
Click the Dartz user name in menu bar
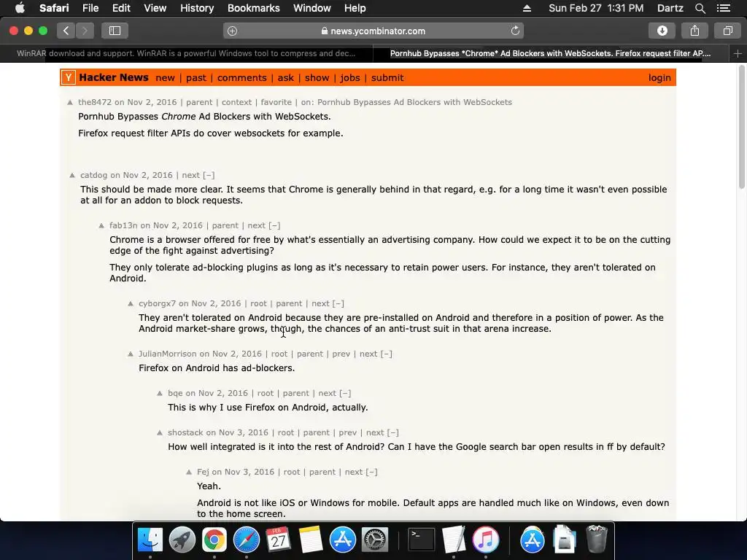click(670, 8)
